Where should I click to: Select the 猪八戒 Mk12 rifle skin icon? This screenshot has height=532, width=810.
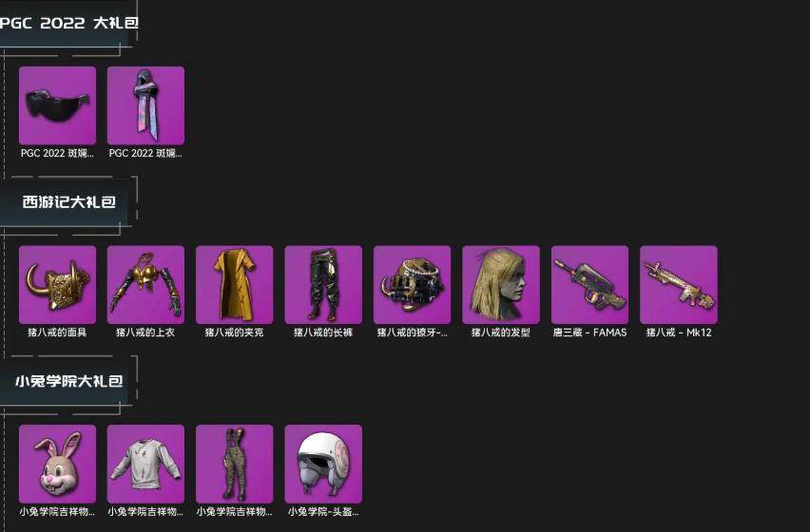[679, 285]
